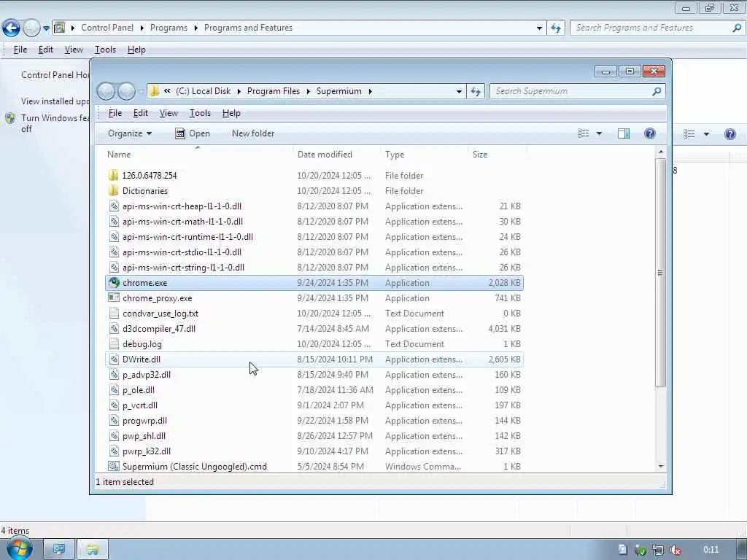
Task: Click the file list scroll down arrow
Action: [661, 466]
